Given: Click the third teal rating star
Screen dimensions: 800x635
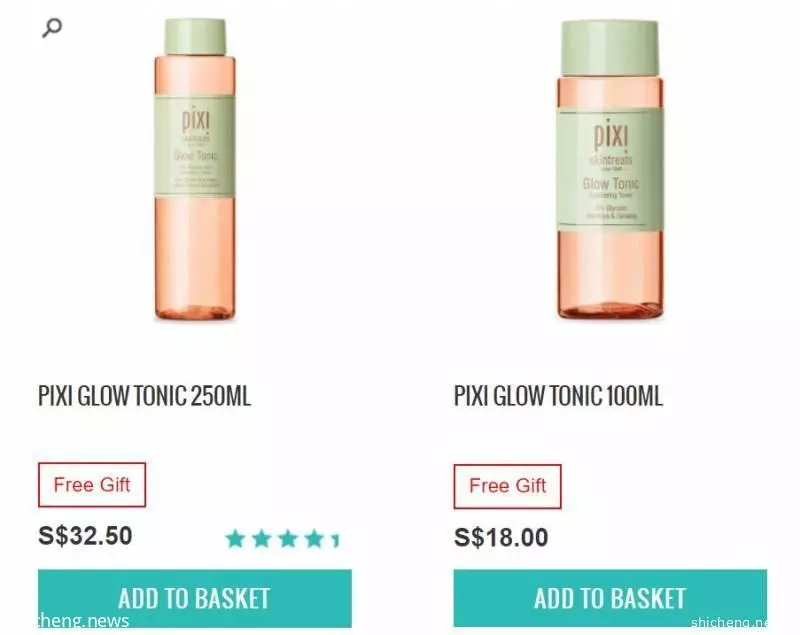Looking at the screenshot, I should [288, 539].
